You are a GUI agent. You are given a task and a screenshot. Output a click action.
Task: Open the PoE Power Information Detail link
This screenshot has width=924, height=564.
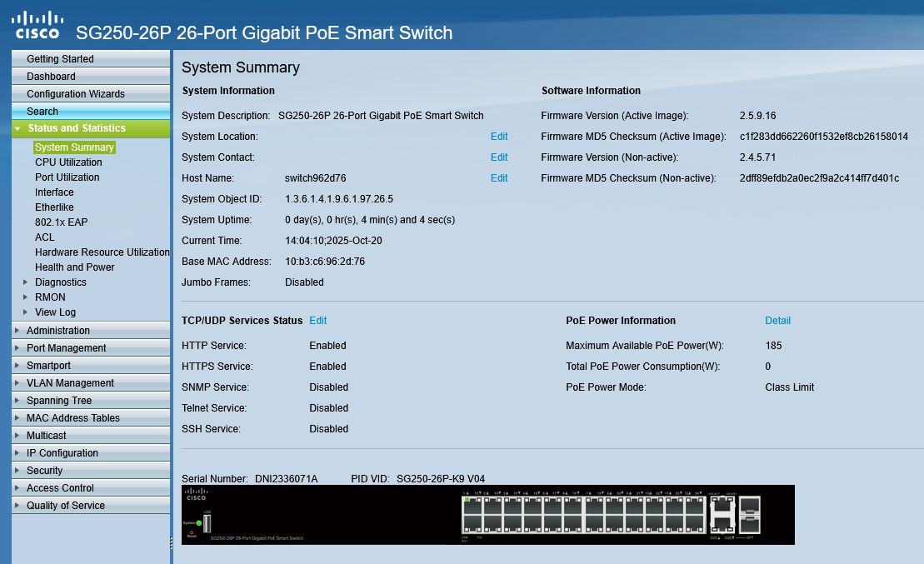point(778,321)
